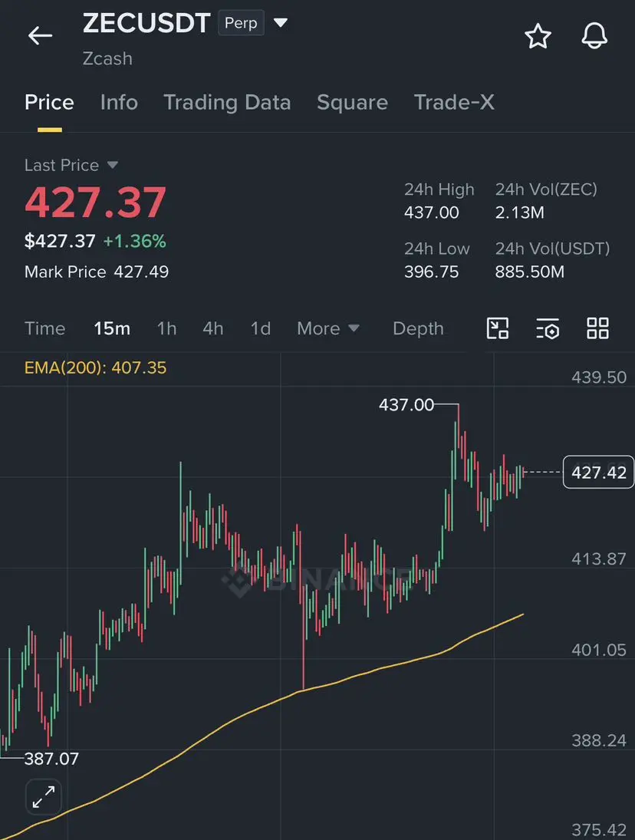
Task: Open price alerts via the bell icon
Action: [594, 36]
